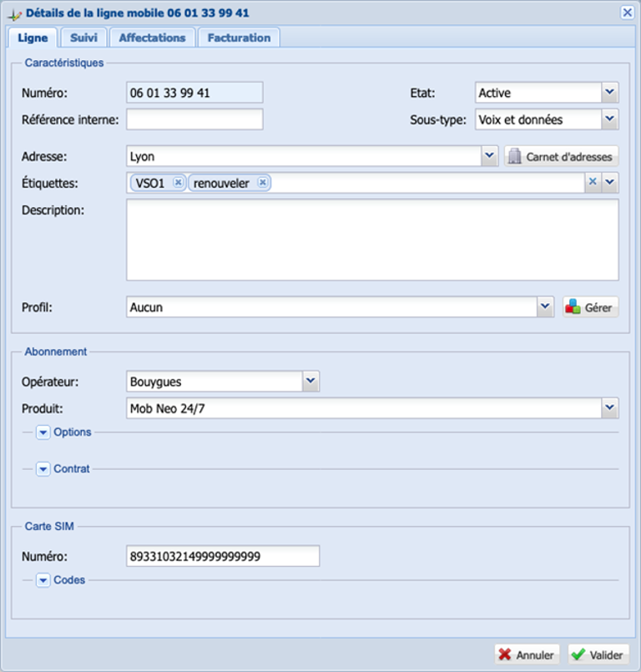Switch to the Suivi tab
641x672 pixels.
tap(84, 38)
